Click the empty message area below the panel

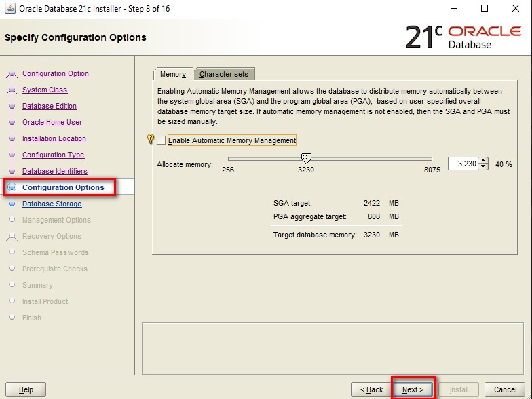[332, 348]
